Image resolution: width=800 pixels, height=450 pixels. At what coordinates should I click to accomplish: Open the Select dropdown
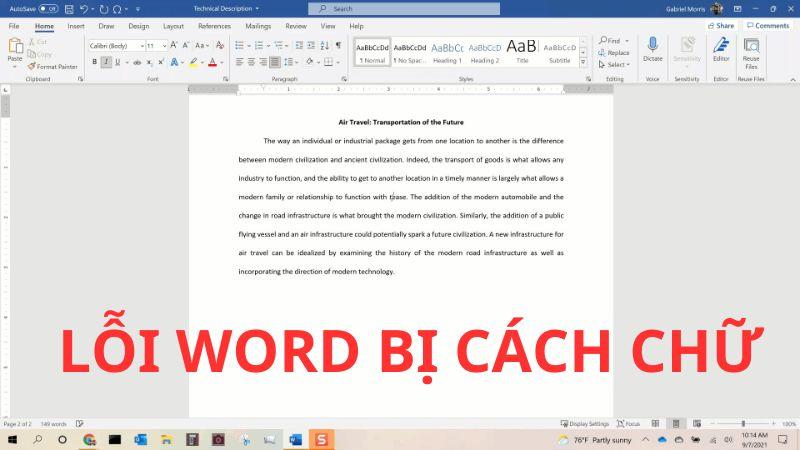pos(614,65)
